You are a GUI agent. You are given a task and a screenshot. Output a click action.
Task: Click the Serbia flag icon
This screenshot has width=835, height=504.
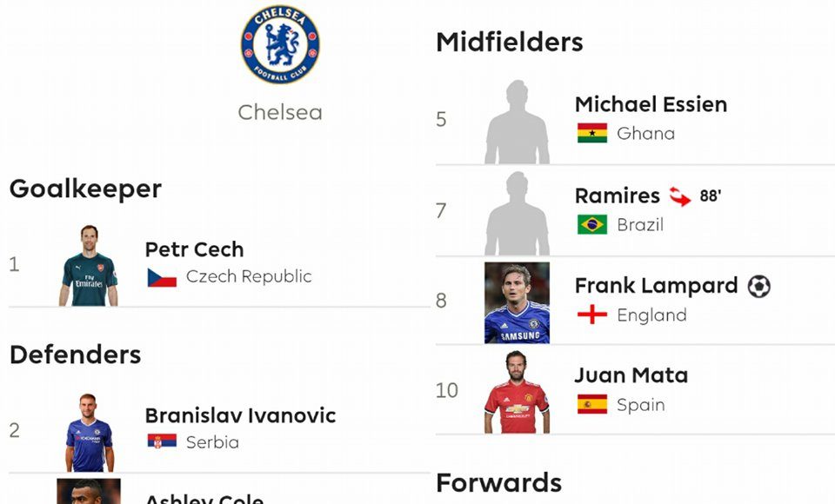click(x=162, y=441)
